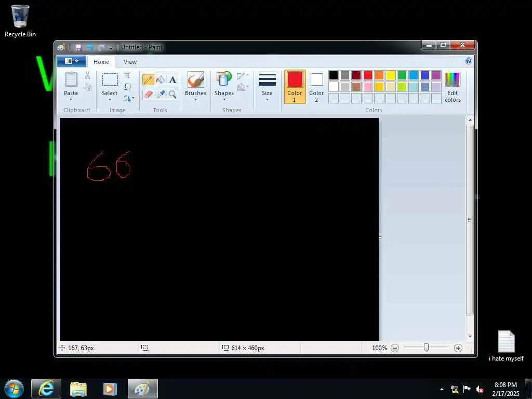Switch to the View ribbon tab
The width and height of the screenshot is (532, 399).
pos(130,62)
